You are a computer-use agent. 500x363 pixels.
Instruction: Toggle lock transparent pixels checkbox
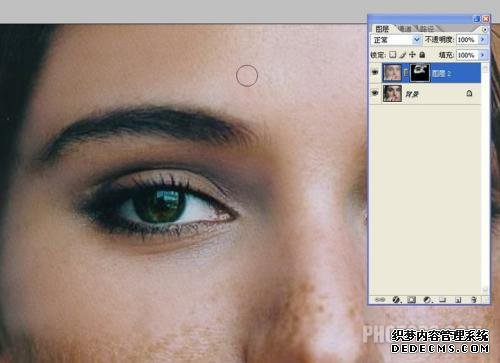(393, 55)
